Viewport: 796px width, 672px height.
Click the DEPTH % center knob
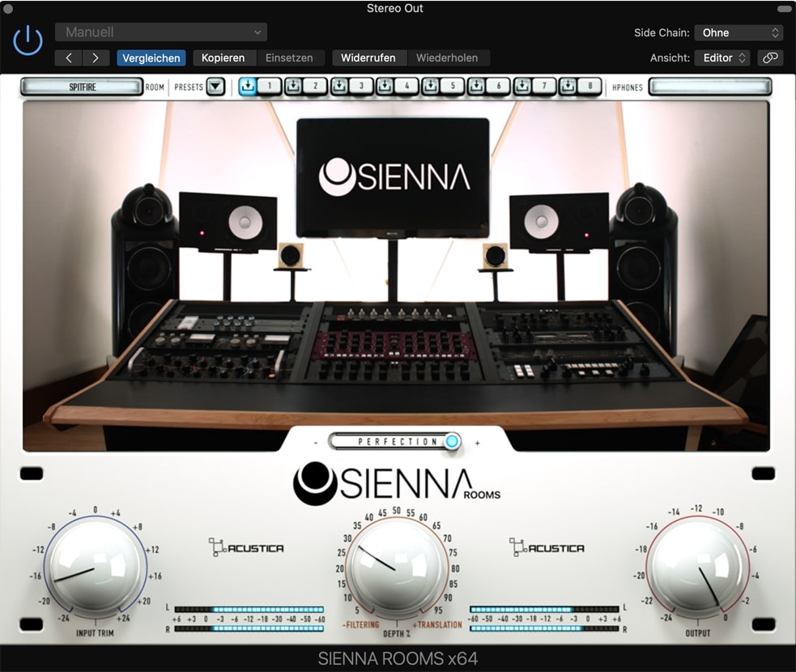397,568
